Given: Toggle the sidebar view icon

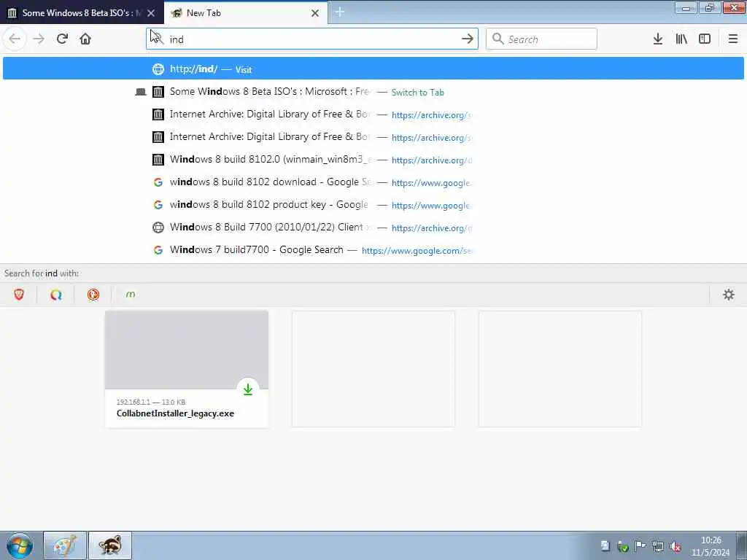Looking at the screenshot, I should click(705, 39).
